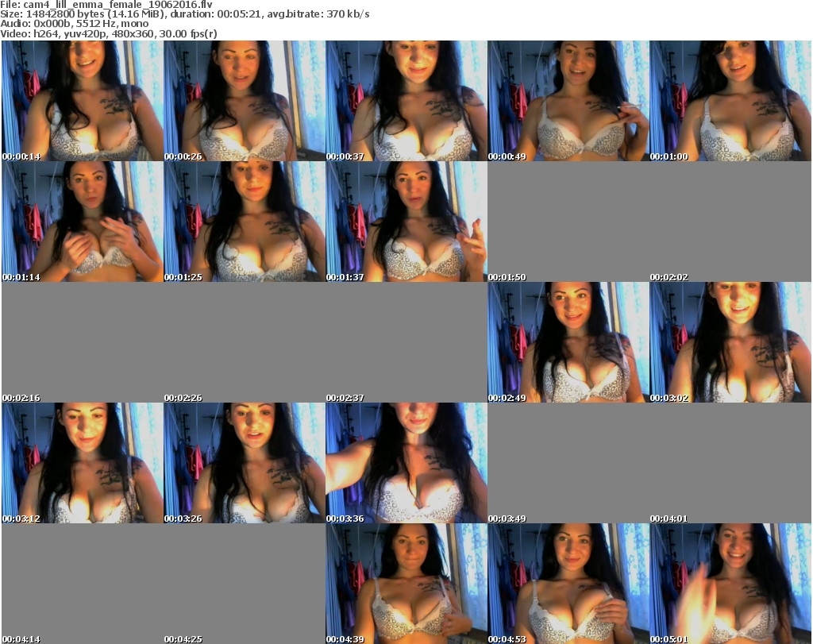Screen dimensions: 813x644
Task: Click the final frame at 00:05:01
Action: pos(730,584)
